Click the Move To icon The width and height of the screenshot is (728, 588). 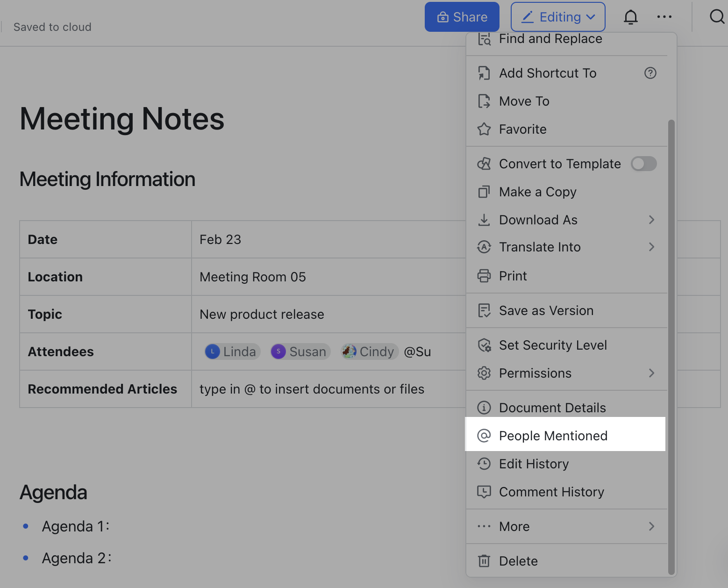pos(484,101)
